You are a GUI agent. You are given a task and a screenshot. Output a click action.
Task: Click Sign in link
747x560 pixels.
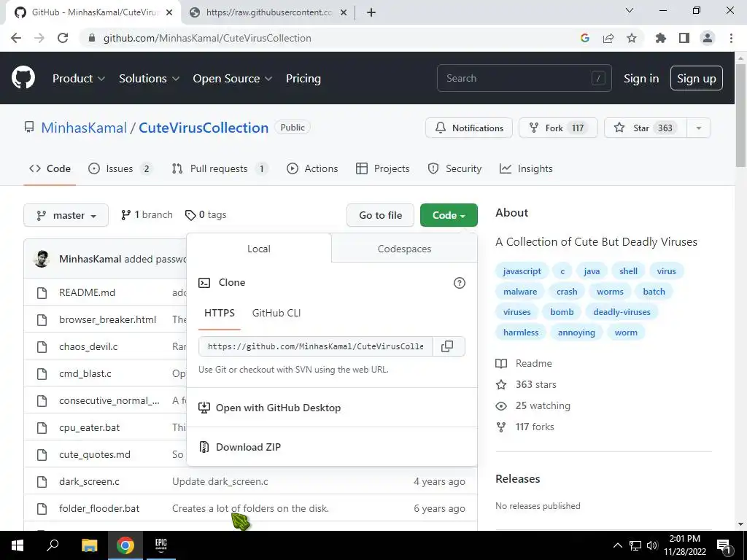click(641, 79)
